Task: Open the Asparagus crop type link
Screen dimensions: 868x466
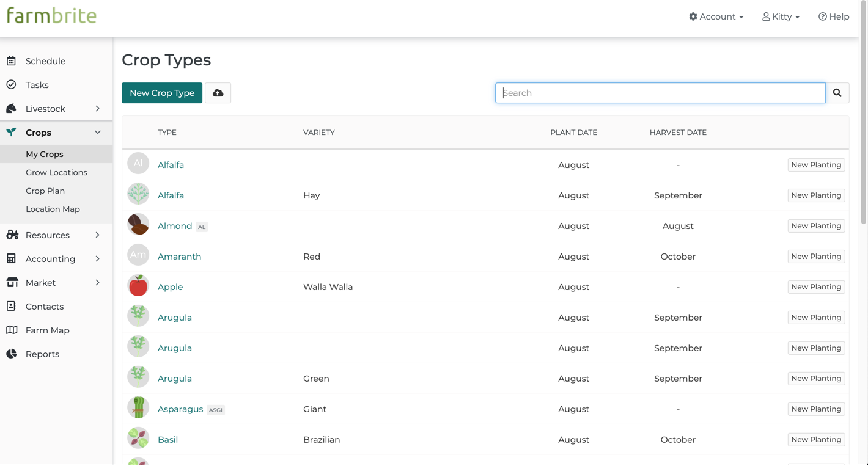Action: point(180,409)
